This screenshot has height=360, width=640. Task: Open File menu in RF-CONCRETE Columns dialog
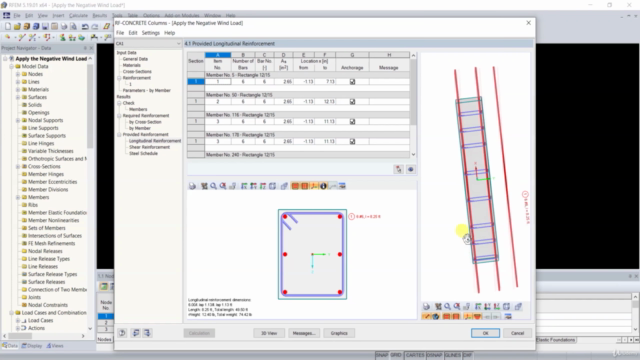point(120,33)
